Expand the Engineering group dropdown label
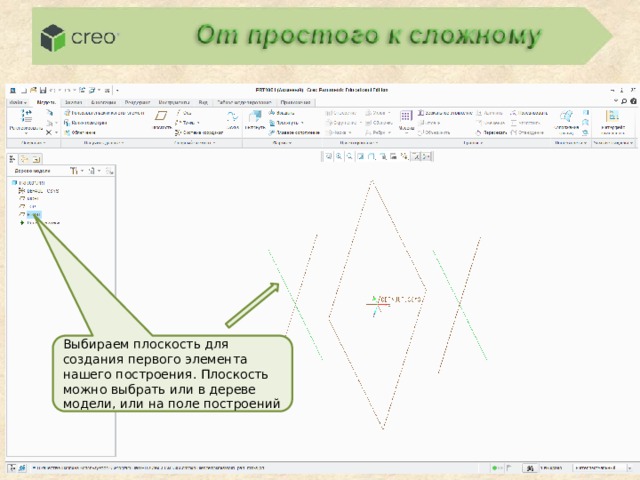This screenshot has width=640, height=480. (359, 143)
